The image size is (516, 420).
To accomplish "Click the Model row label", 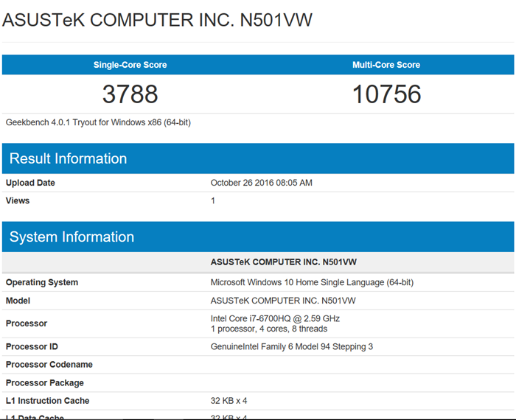I will [18, 301].
